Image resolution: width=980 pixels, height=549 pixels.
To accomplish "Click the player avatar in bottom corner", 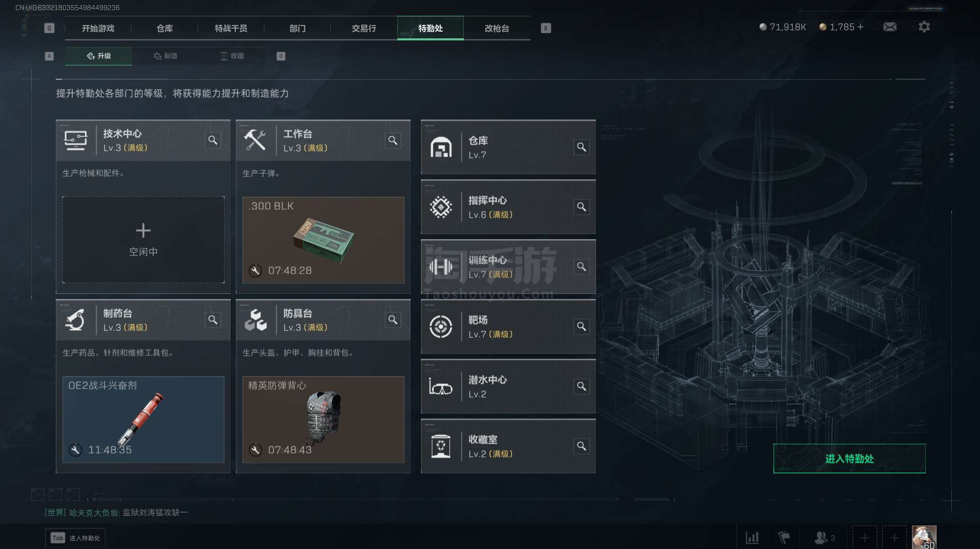I will click(x=924, y=537).
